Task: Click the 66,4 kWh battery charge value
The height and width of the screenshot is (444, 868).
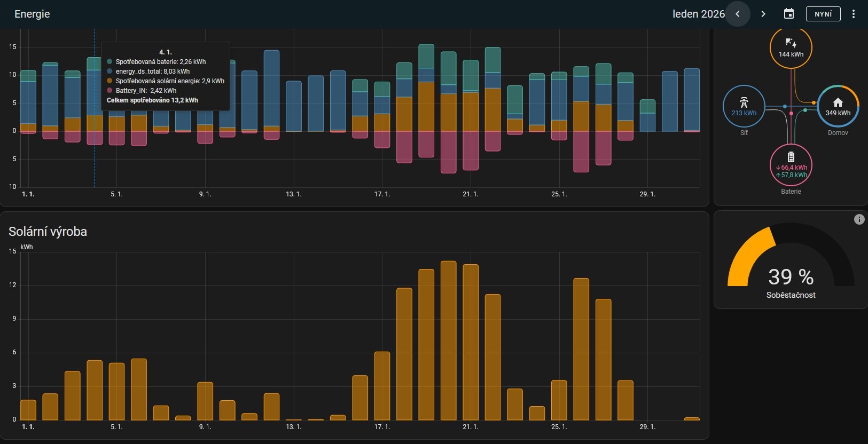Action: [794, 168]
